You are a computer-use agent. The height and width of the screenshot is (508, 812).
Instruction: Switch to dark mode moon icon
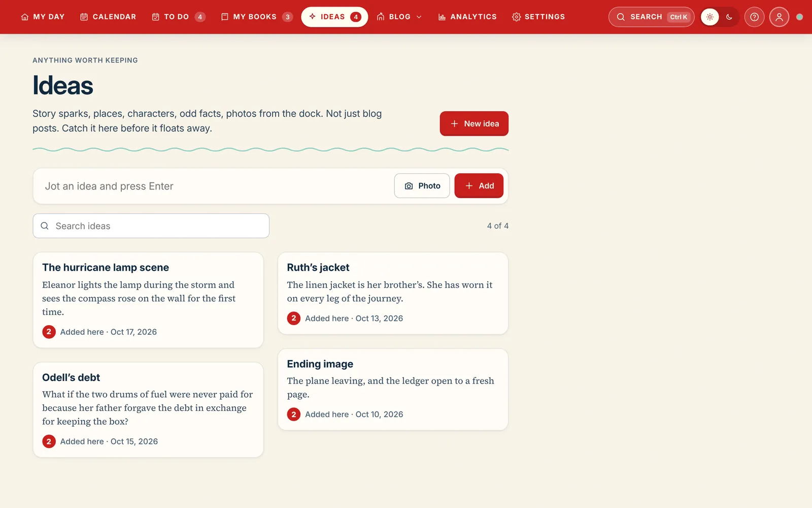(729, 17)
